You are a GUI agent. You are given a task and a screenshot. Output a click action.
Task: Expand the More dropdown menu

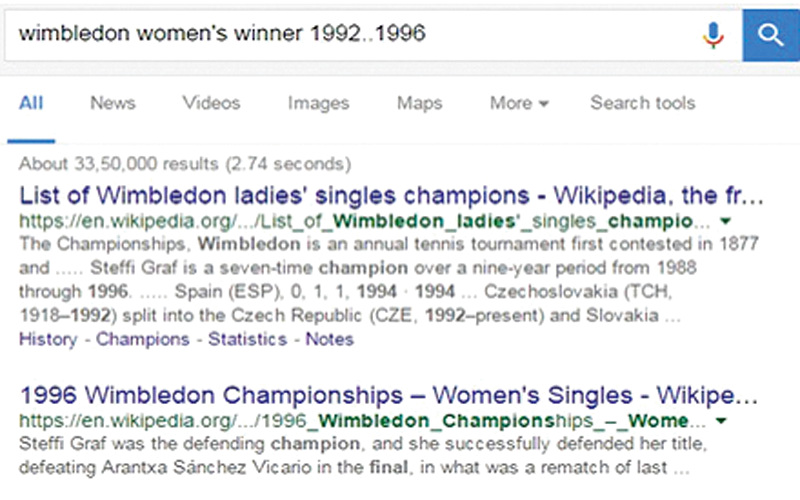[519, 103]
